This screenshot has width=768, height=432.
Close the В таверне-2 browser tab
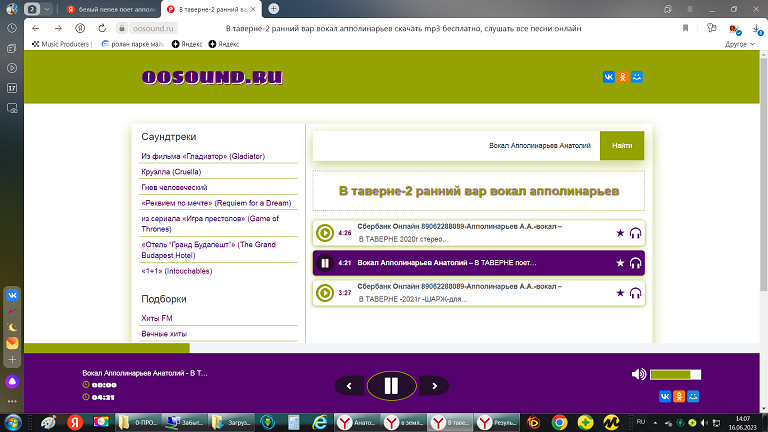pyautogui.click(x=253, y=9)
